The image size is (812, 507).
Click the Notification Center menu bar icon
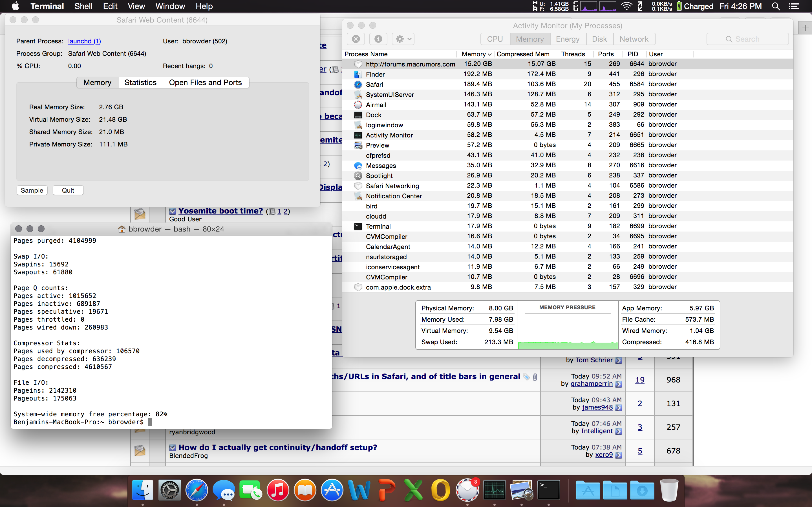pyautogui.click(x=794, y=6)
